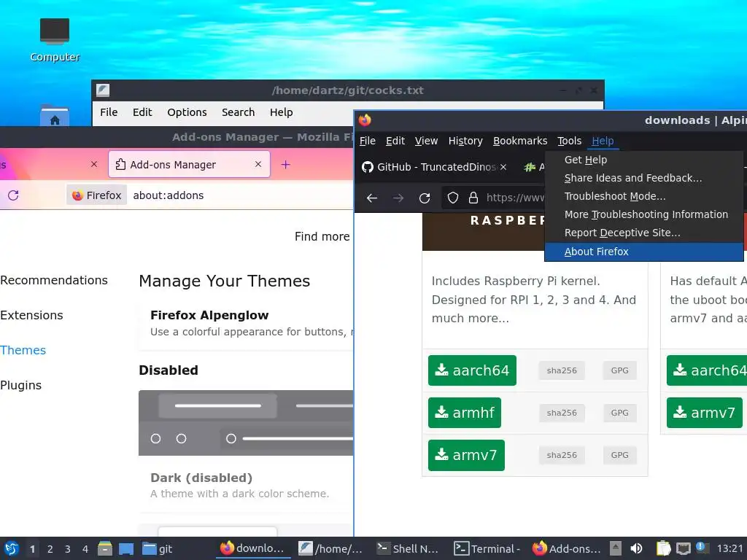
Task: Open Plugins in the add-ons sidebar
Action: [x=21, y=385]
